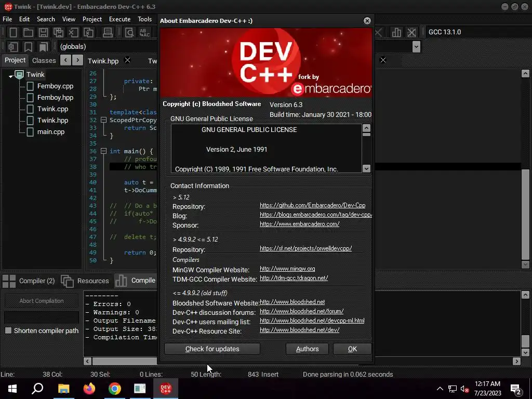Viewport: 532px width, 399px height.
Task: Expand the dropdown arrow right of About dialog
Action: point(416,46)
